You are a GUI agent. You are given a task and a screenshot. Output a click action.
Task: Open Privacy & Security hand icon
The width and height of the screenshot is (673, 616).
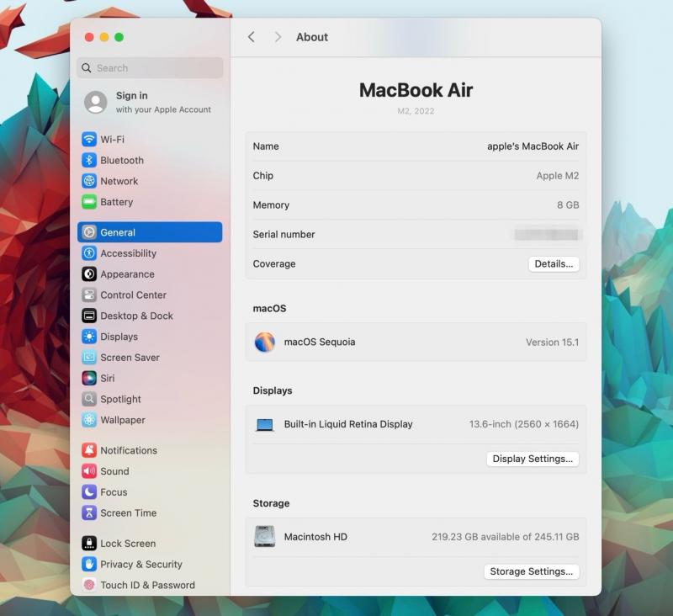click(89, 564)
